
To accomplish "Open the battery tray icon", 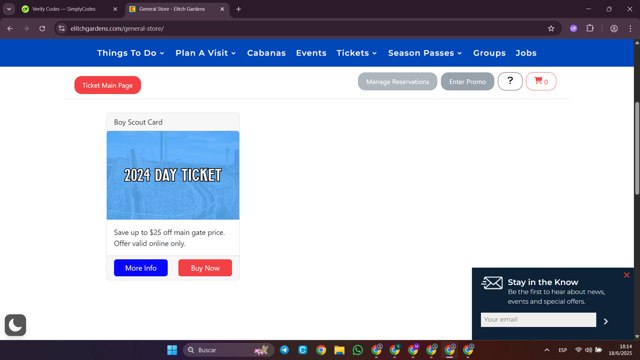I will point(598,350).
